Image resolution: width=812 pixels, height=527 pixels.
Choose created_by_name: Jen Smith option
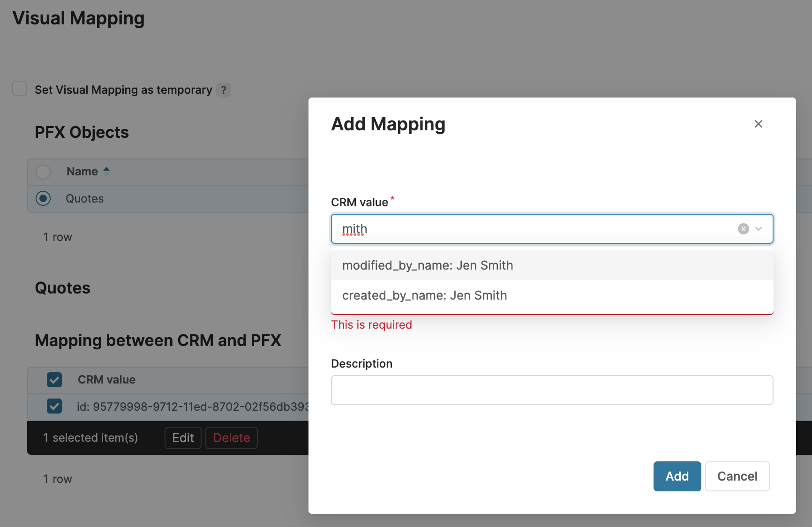pyautogui.click(x=424, y=295)
